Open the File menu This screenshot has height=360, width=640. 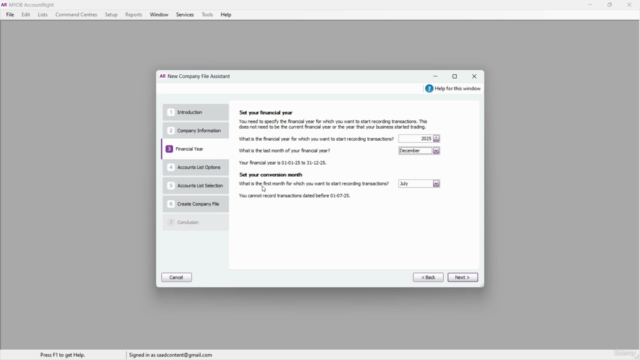click(10, 15)
